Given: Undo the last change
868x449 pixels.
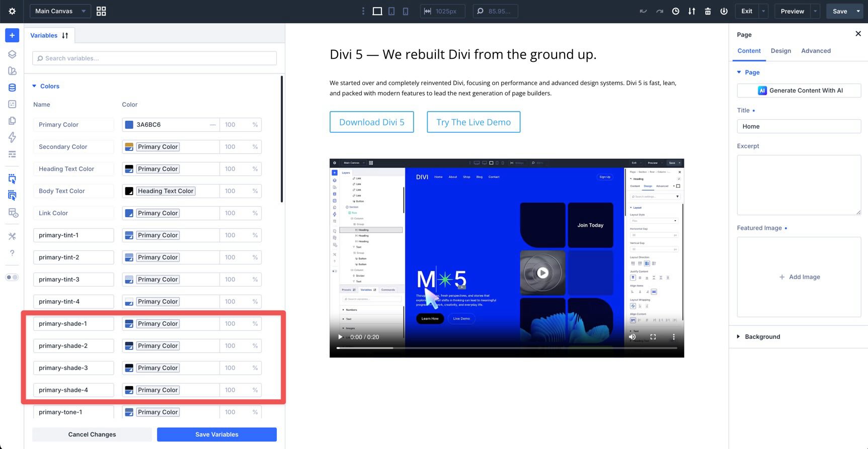Looking at the screenshot, I should (643, 11).
